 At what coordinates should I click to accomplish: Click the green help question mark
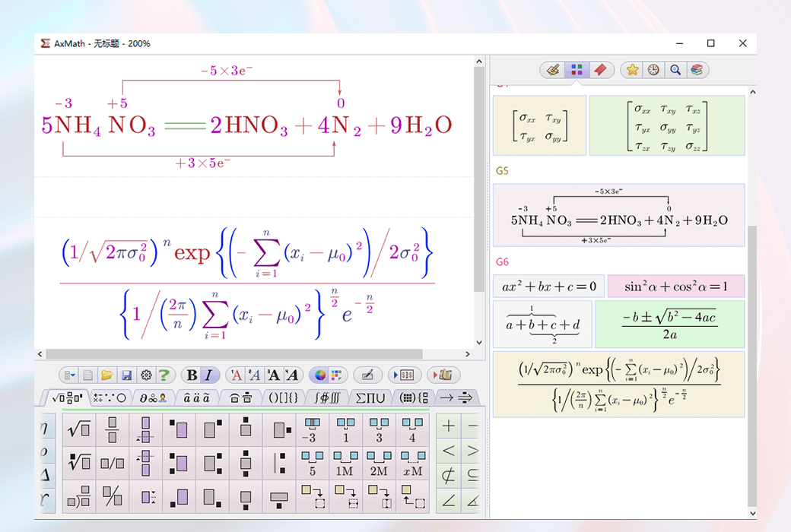167,375
